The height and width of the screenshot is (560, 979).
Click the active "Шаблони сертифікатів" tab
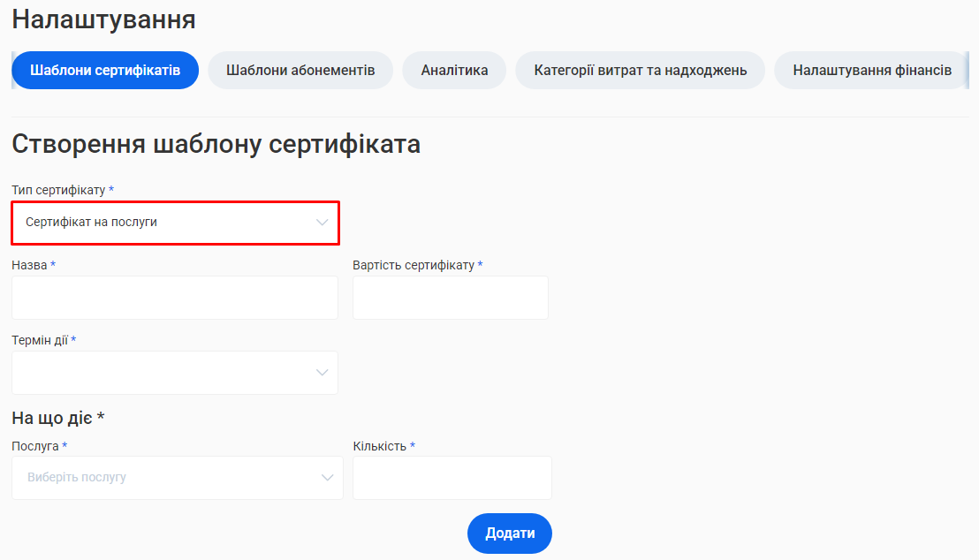point(104,70)
